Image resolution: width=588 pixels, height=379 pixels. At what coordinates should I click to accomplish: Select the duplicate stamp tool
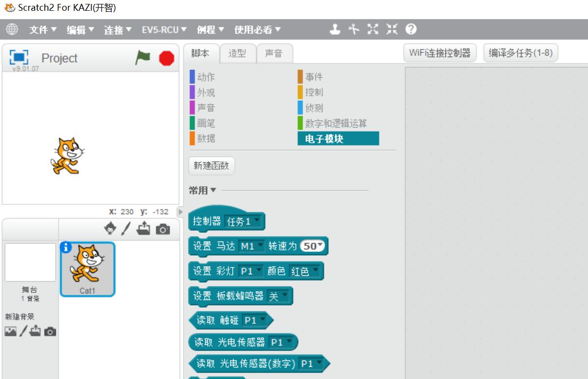pyautogui.click(x=335, y=29)
